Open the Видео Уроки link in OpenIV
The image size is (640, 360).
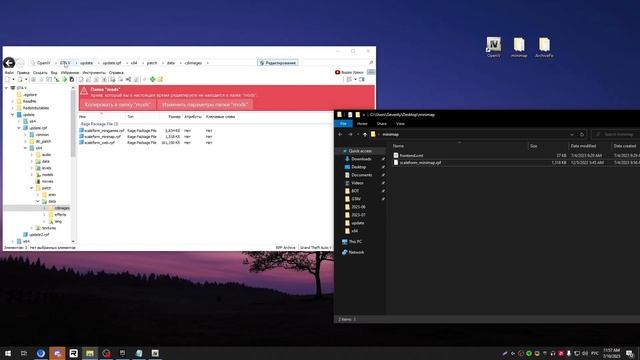(x=349, y=72)
